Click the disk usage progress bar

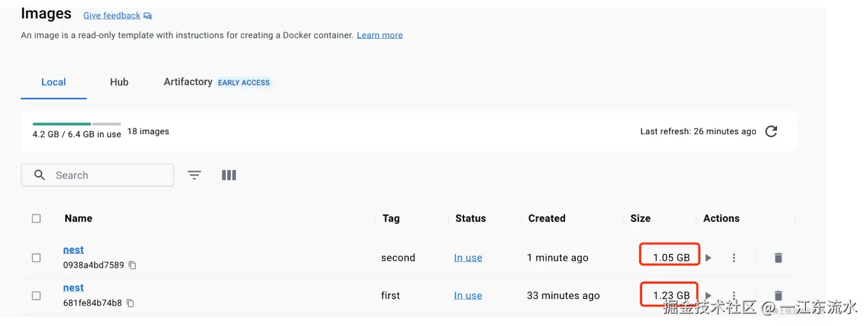point(77,124)
